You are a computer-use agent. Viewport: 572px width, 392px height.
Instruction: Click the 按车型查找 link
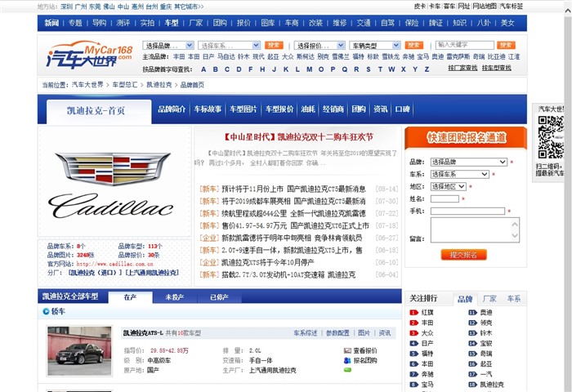coord(497,68)
